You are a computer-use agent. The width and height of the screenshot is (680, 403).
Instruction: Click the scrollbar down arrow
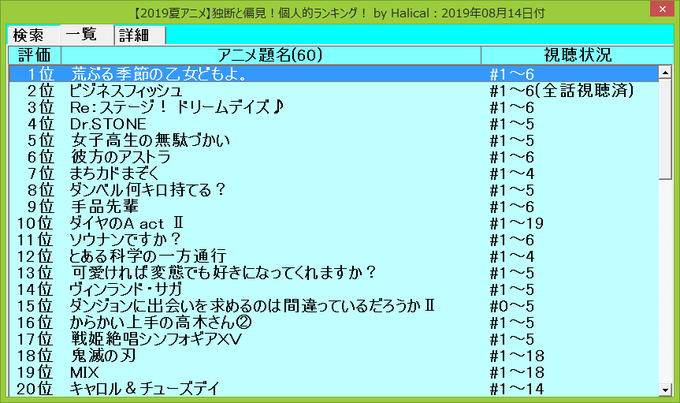click(x=665, y=389)
